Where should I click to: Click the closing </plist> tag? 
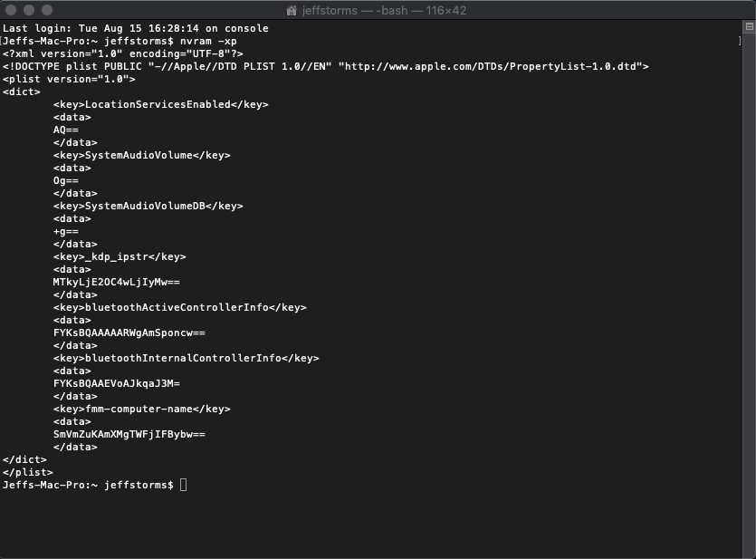pyautogui.click(x=28, y=472)
